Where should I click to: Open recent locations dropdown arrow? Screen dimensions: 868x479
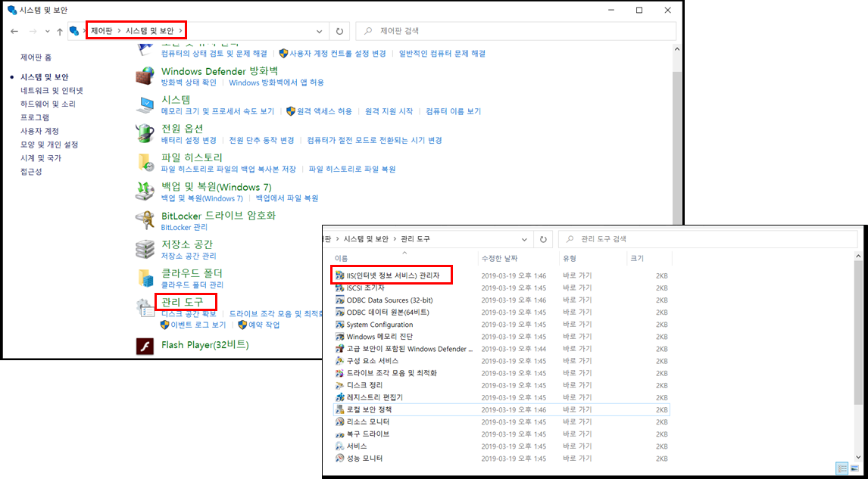click(x=48, y=31)
